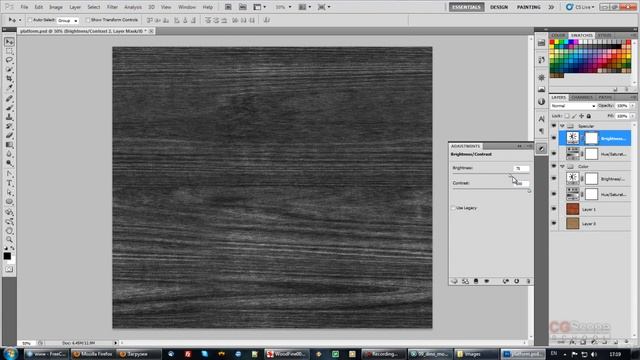This screenshot has width=640, height=360.
Task: Switch to the Design workspace
Action: pos(499,7)
